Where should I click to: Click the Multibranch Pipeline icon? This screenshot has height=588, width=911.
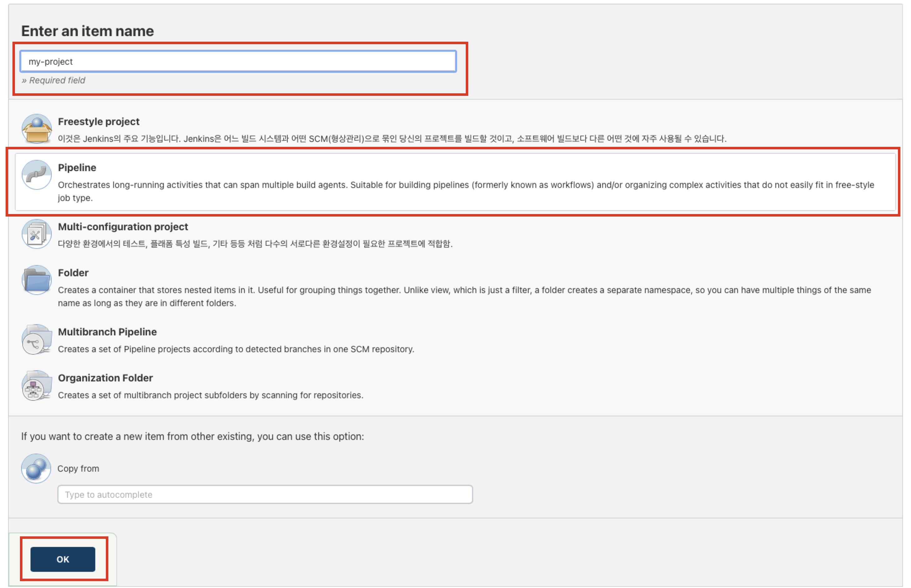(x=37, y=339)
